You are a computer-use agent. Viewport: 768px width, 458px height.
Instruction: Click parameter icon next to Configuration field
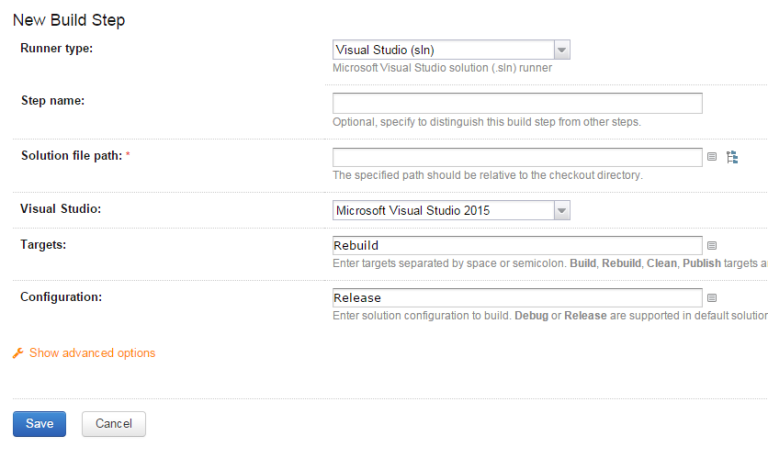pyautogui.click(x=712, y=297)
